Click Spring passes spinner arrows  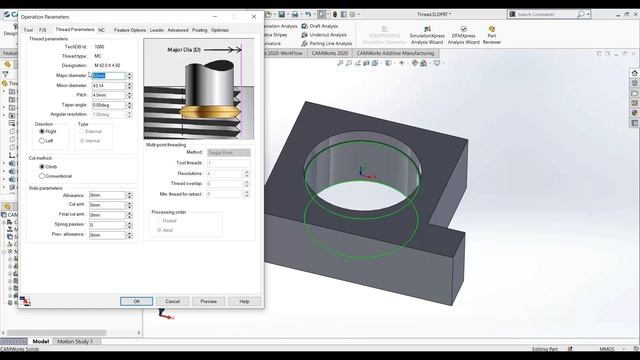click(x=129, y=225)
